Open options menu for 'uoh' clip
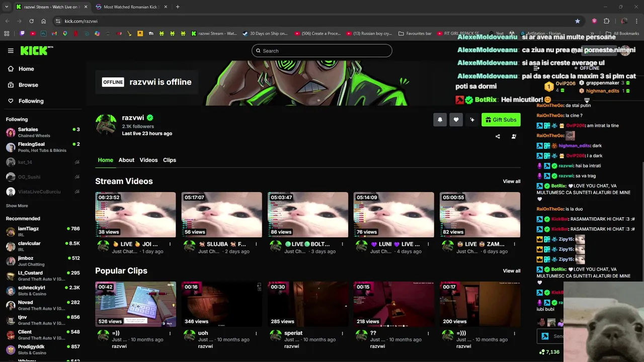 tap(256, 333)
